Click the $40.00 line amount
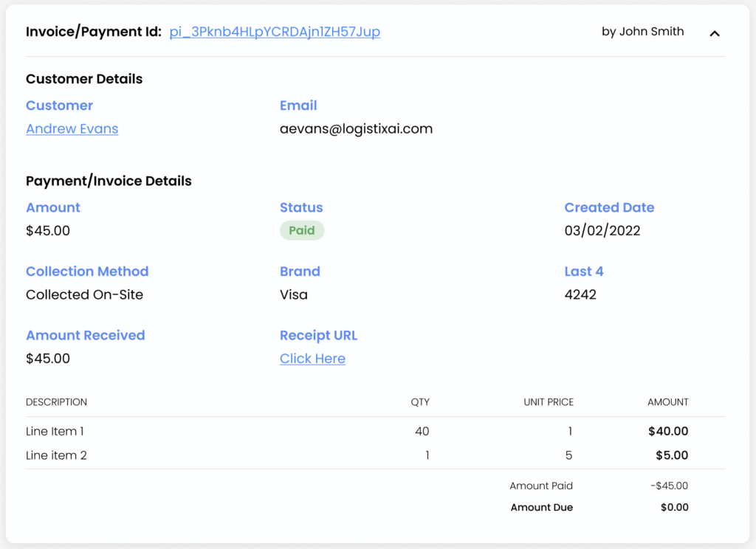Viewport: 756px width, 549px height. point(668,432)
